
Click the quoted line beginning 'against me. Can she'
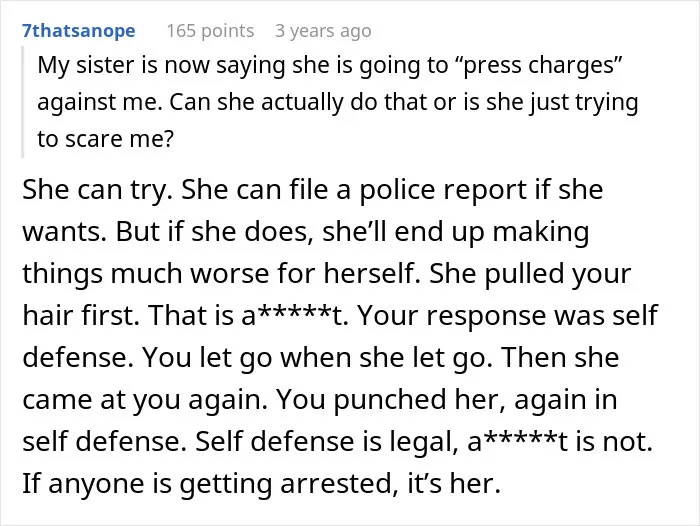coord(338,102)
